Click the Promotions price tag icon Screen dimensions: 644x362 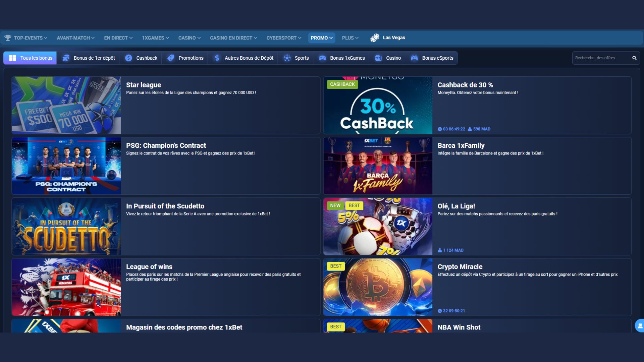tap(171, 58)
